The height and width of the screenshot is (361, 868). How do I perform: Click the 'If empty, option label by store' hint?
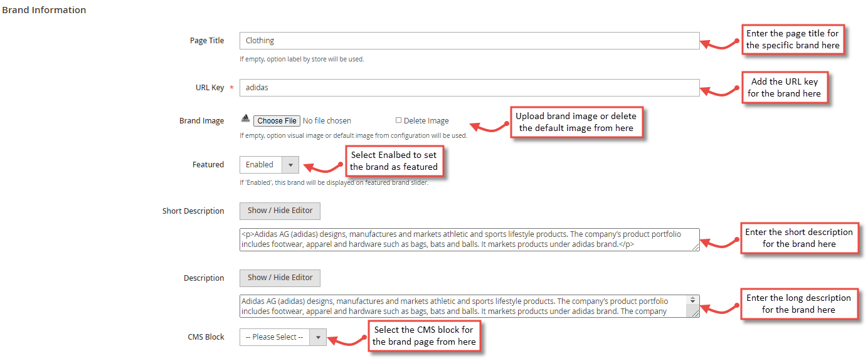(x=302, y=60)
